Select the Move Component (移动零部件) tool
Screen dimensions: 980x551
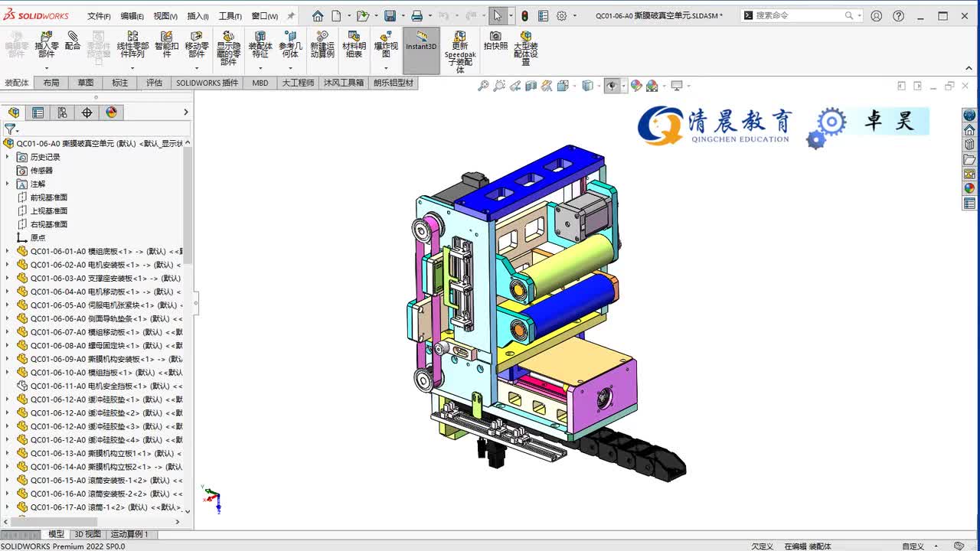[x=197, y=44]
